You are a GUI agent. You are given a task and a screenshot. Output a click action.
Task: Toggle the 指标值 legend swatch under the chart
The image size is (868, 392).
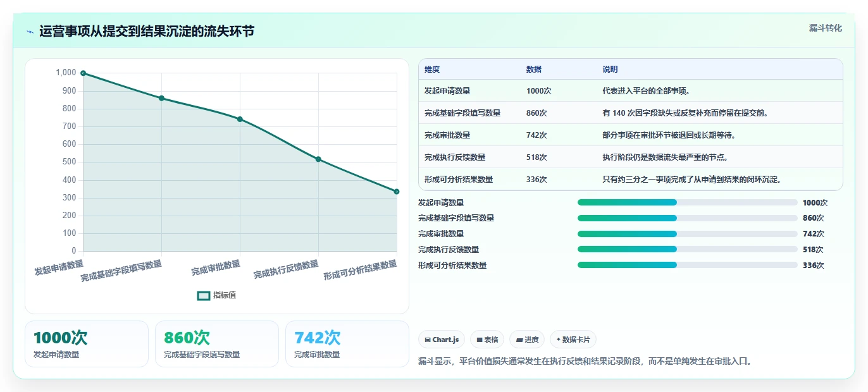[x=204, y=295]
